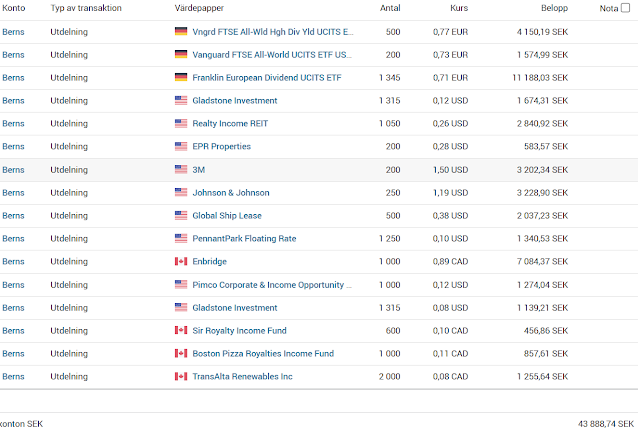Select the amount 4 150,19 SEK
This screenshot has width=640, height=430.
[542, 32]
